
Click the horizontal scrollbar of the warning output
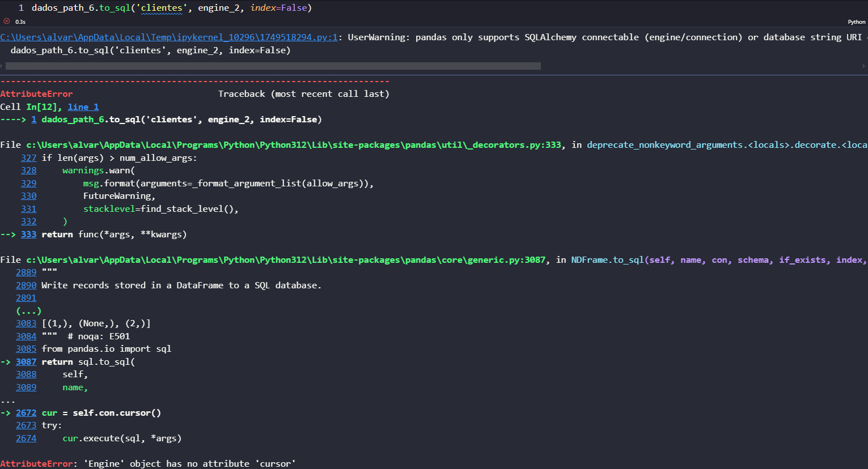(273, 66)
